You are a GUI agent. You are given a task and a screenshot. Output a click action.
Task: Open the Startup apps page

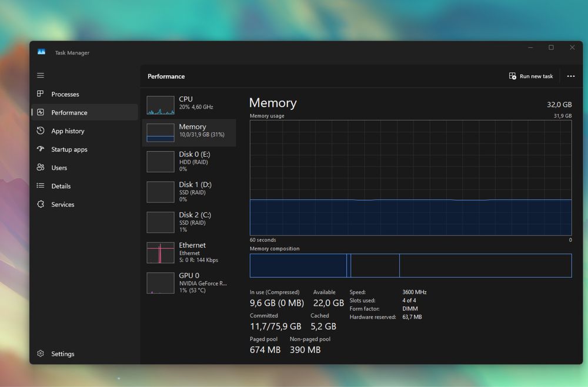tap(85, 149)
